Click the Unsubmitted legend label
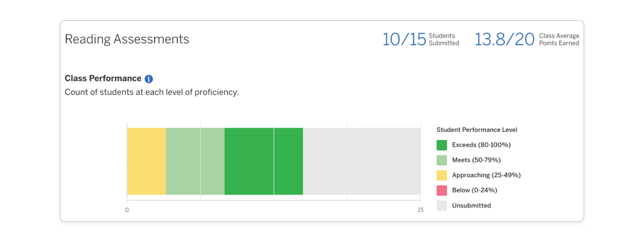 pos(471,205)
